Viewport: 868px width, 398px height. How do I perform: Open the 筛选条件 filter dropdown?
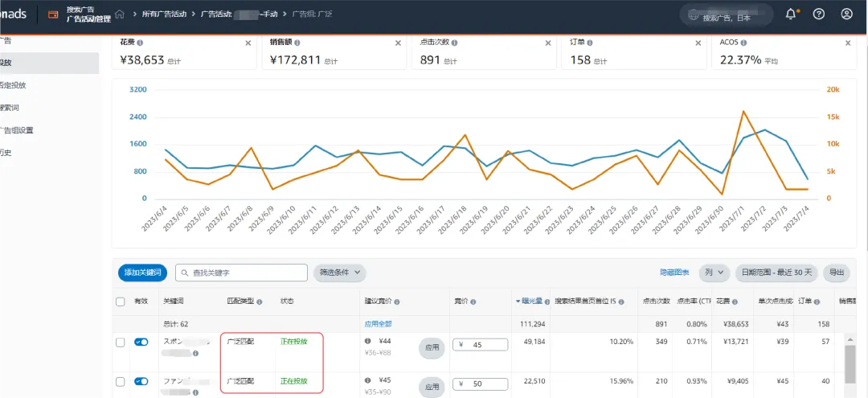coord(340,273)
